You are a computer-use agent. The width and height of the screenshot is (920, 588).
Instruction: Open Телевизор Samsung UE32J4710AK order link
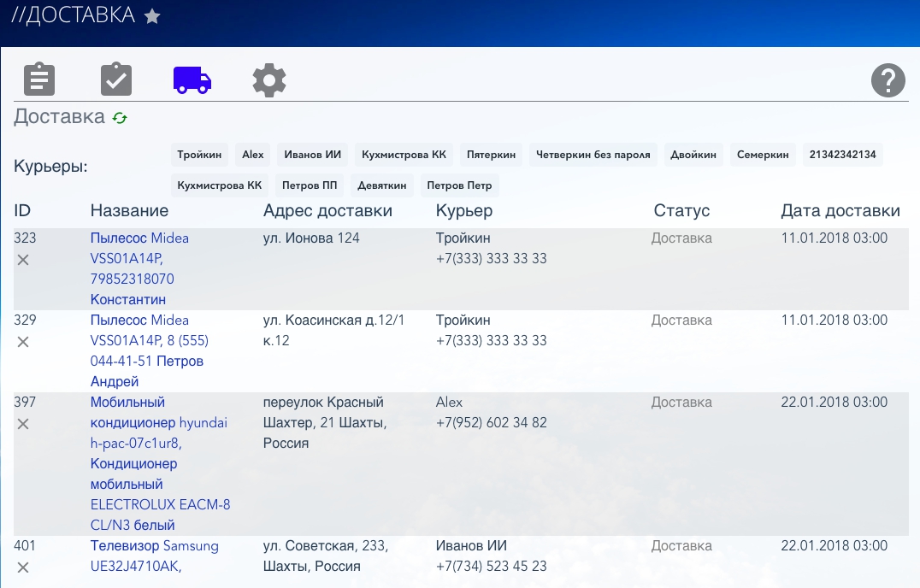(154, 546)
